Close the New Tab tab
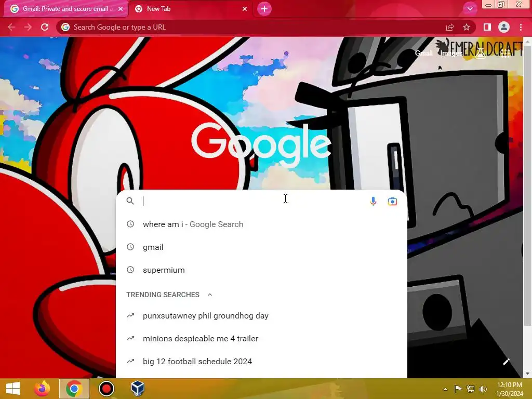Image resolution: width=532 pixels, height=399 pixels. tap(245, 9)
